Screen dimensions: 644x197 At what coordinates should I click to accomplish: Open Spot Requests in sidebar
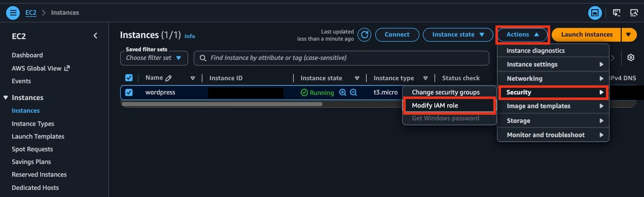32,149
